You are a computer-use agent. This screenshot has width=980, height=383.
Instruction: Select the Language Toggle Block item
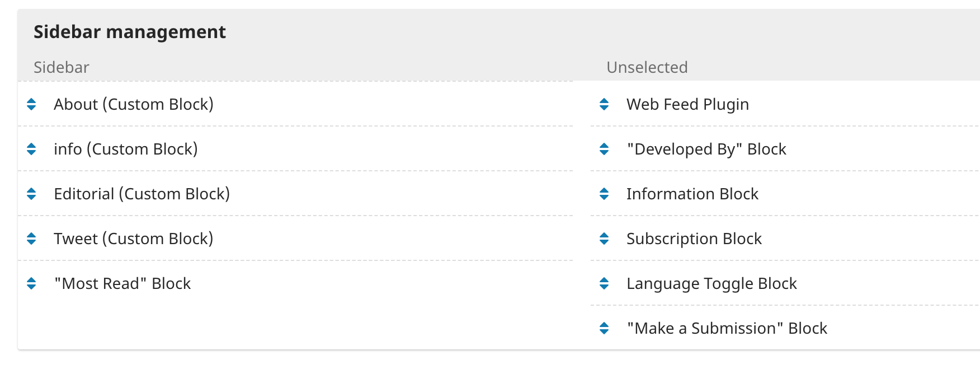(785, 283)
